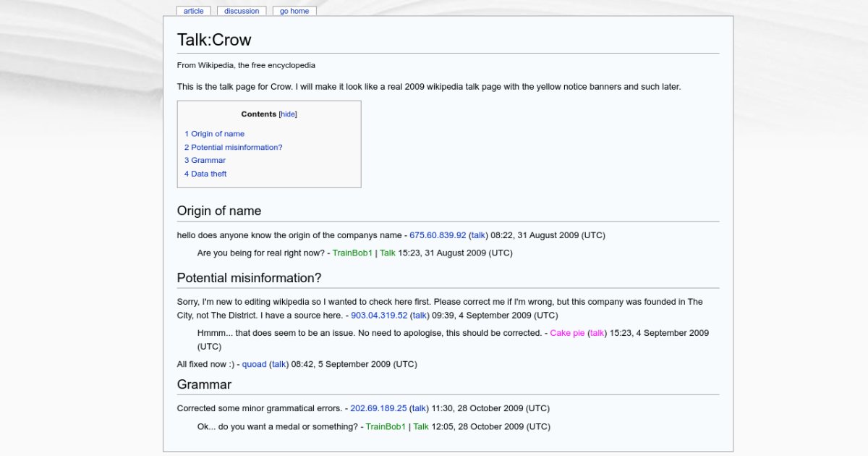Switch to the article tab
This screenshot has width=868, height=456.
pyautogui.click(x=193, y=10)
